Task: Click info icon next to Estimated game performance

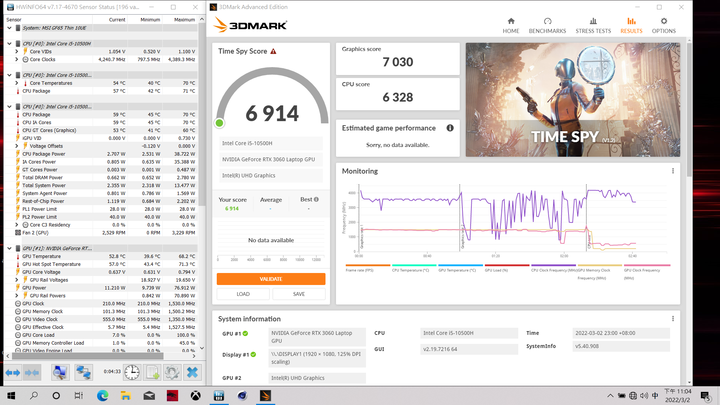Action: [x=450, y=128]
